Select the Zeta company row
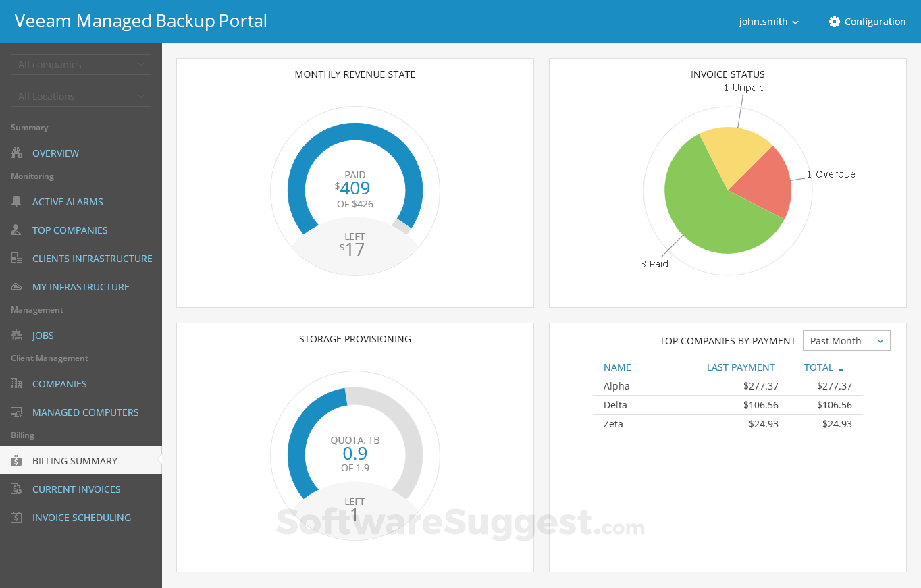Image resolution: width=921 pixels, height=588 pixels. [x=728, y=424]
